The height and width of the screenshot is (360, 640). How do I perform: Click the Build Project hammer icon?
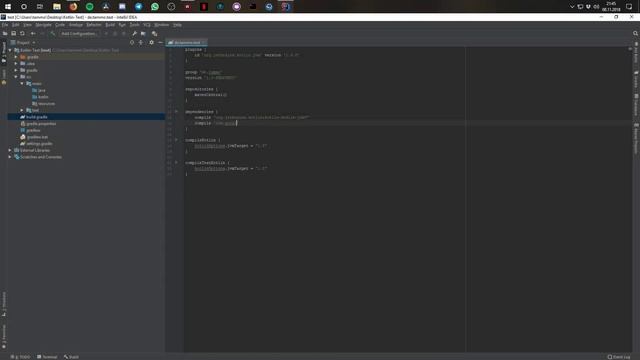tap(53, 33)
